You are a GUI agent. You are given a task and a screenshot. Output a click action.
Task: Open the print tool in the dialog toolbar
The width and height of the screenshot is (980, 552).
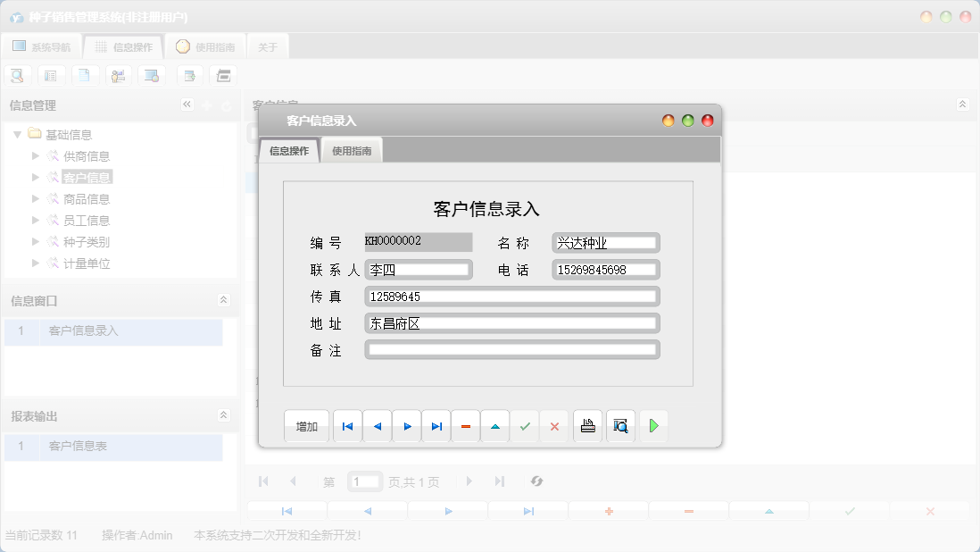(587, 426)
